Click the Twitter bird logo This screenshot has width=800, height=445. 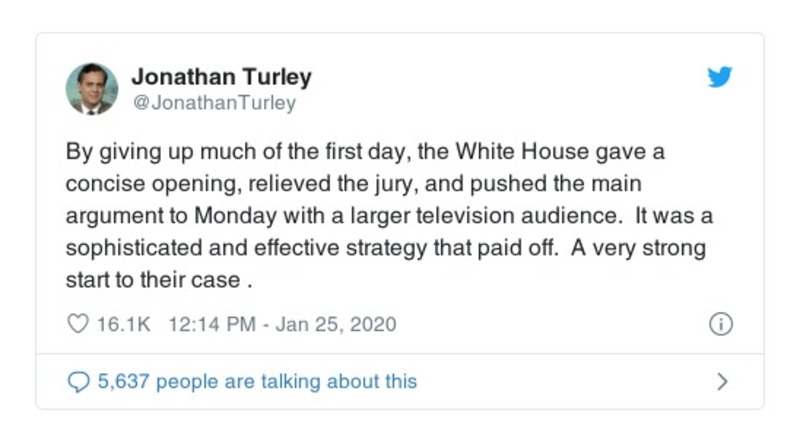720,77
